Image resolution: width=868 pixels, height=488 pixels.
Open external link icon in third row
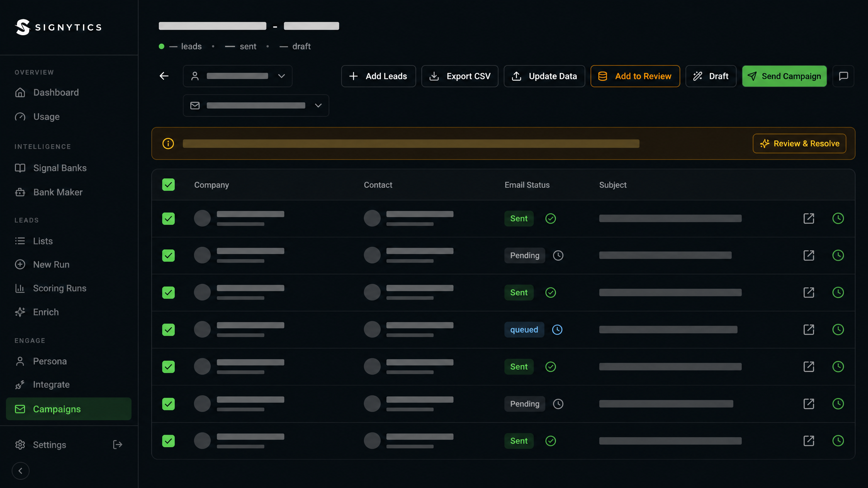coord(809,292)
